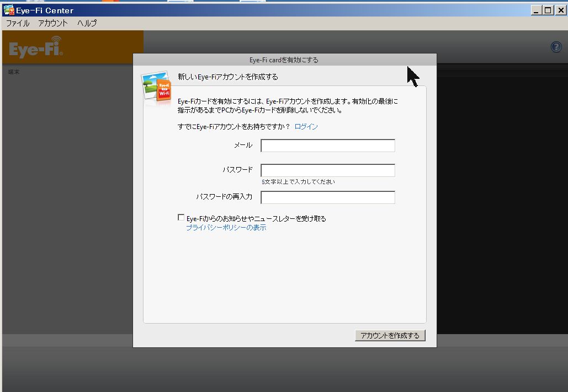Open the ファイル menu
Image resolution: width=568 pixels, height=392 pixels.
[18, 23]
